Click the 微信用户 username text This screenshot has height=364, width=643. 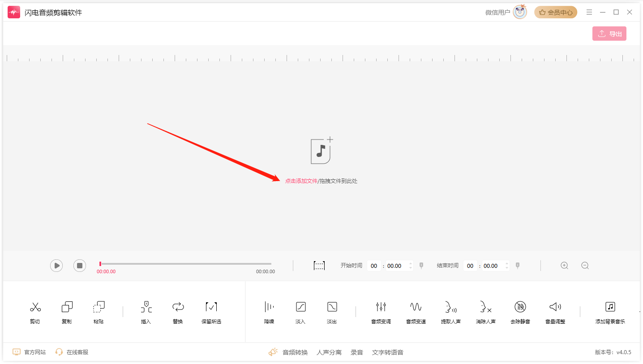498,13
